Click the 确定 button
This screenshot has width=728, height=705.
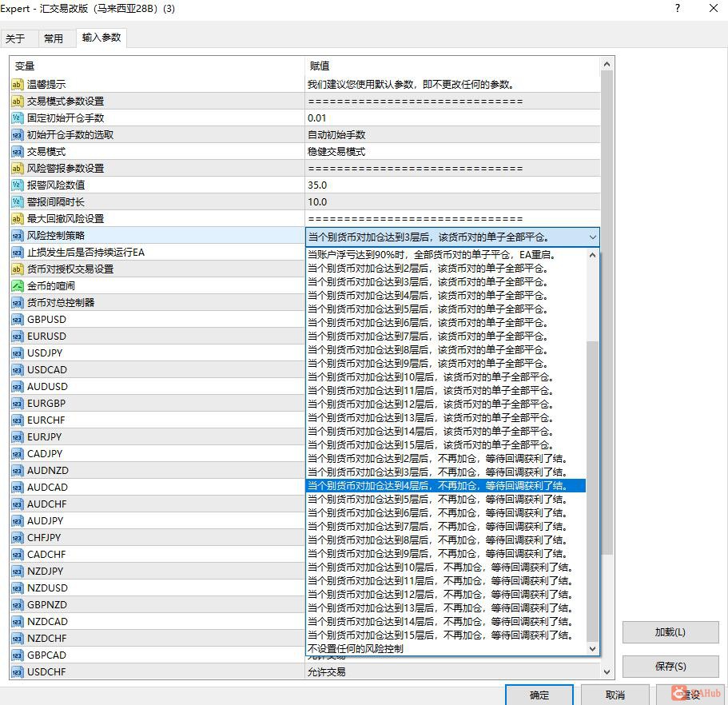[x=539, y=695]
